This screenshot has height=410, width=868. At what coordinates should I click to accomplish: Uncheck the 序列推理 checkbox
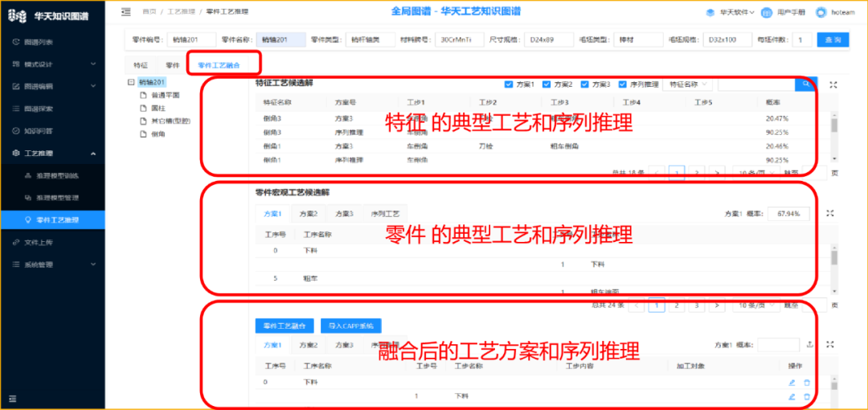[622, 84]
